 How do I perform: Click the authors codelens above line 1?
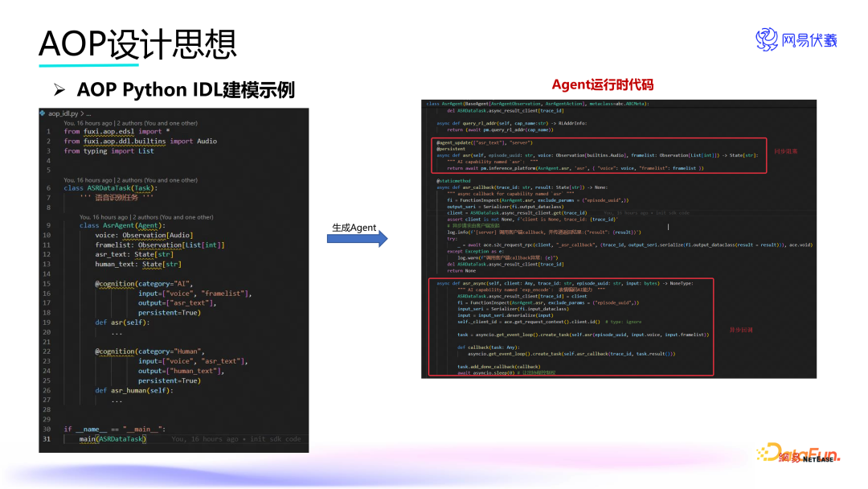point(131,123)
